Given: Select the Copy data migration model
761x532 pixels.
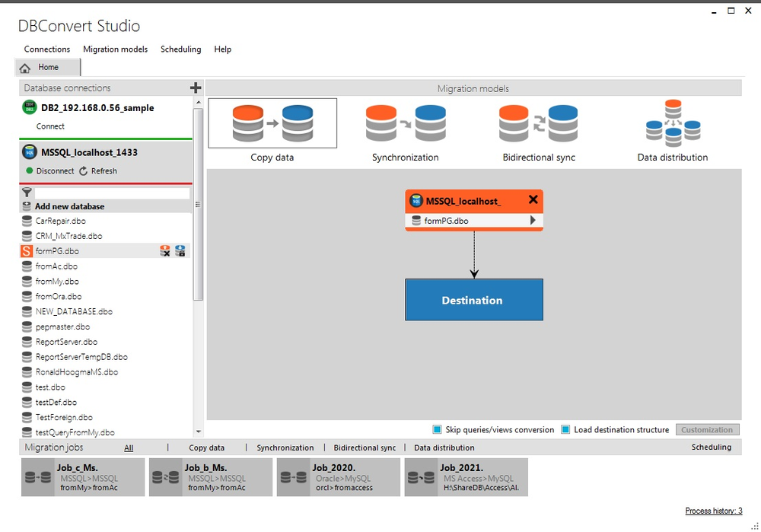Looking at the screenshot, I should [272, 123].
